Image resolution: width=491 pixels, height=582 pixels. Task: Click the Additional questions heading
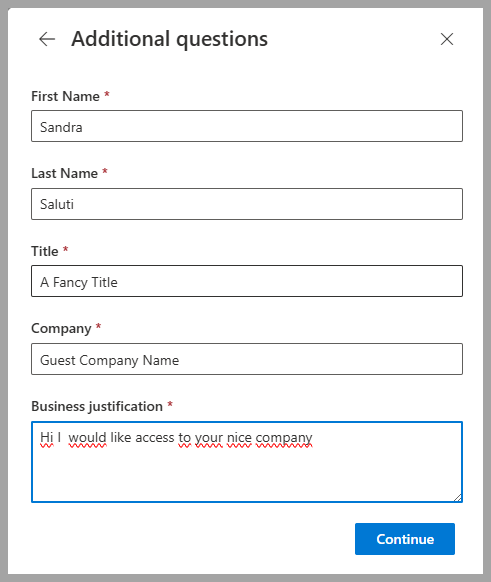pos(170,39)
